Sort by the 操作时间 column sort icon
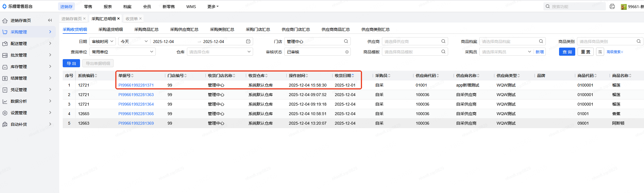The image size is (644, 193). coord(307,76)
